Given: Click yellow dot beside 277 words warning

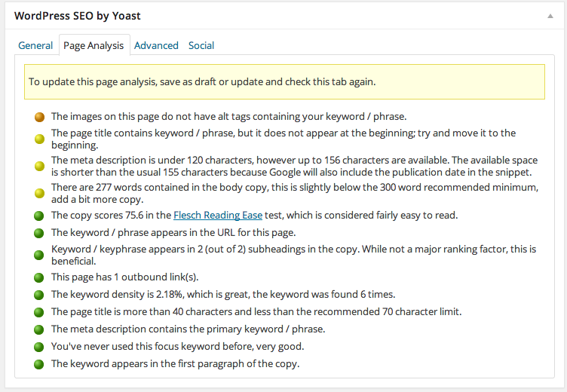Looking at the screenshot, I should tap(39, 194).
